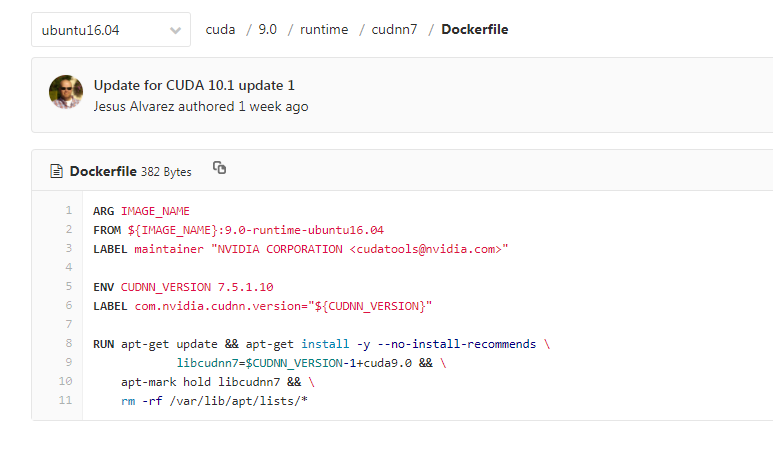Image resolution: width=773 pixels, height=455 pixels.
Task: Visit Jesus Alvarez author profile link
Action: 164,106
